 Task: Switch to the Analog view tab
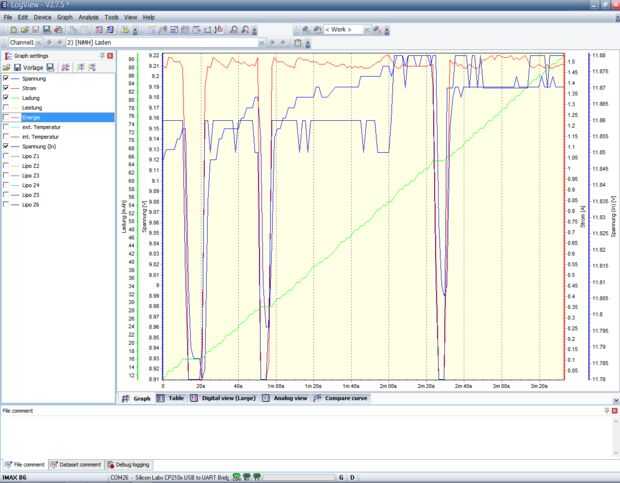[x=285, y=398]
